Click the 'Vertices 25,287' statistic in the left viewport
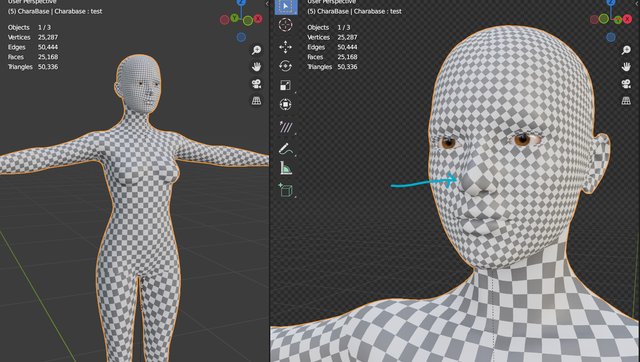The height and width of the screenshot is (362, 640). tap(33, 37)
